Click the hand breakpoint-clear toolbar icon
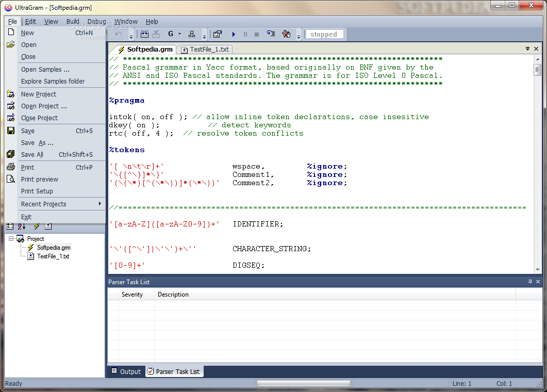The width and height of the screenshot is (547, 392). 286,34
